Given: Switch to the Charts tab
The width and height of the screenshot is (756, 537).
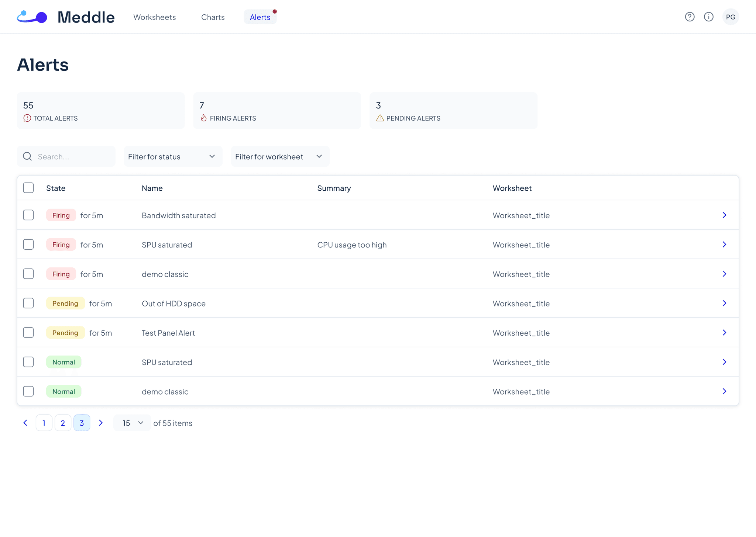Looking at the screenshot, I should coord(213,17).
